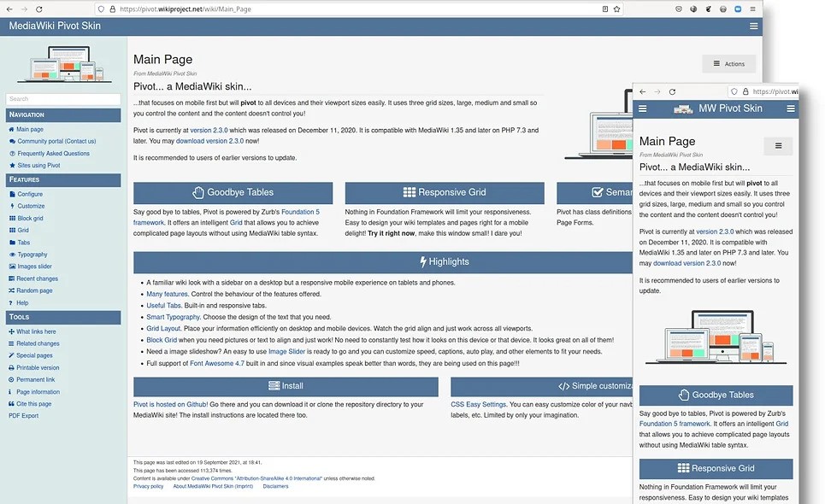This screenshot has width=825, height=504.
Task: Open Cite this page tool
Action: coord(33,404)
